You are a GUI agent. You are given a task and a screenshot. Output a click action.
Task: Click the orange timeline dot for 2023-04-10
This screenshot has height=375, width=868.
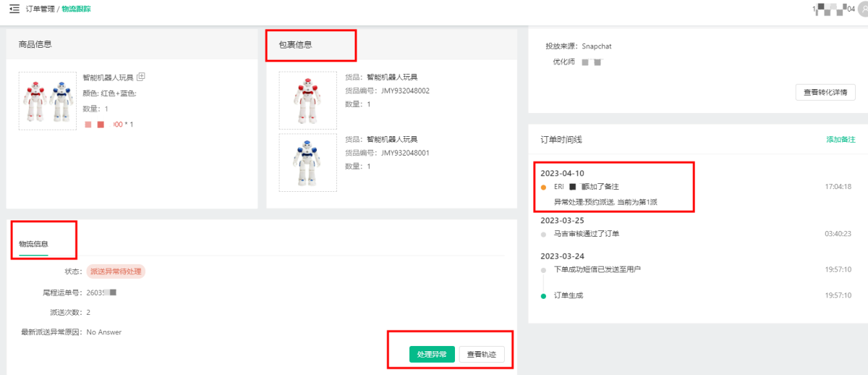click(x=543, y=187)
